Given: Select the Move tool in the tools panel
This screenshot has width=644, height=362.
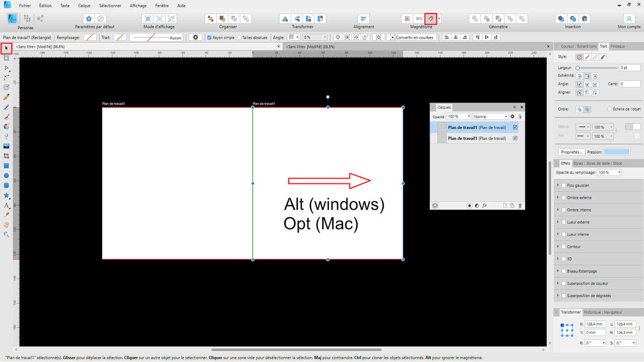Looking at the screenshot, I should pos(7,48).
